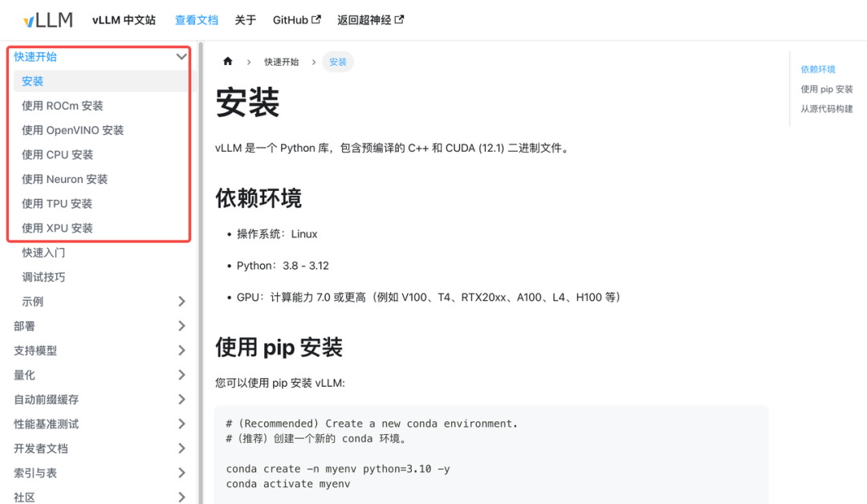This screenshot has width=867, height=504.
Task: Open 使用 TPU 安装 page
Action: (x=57, y=203)
